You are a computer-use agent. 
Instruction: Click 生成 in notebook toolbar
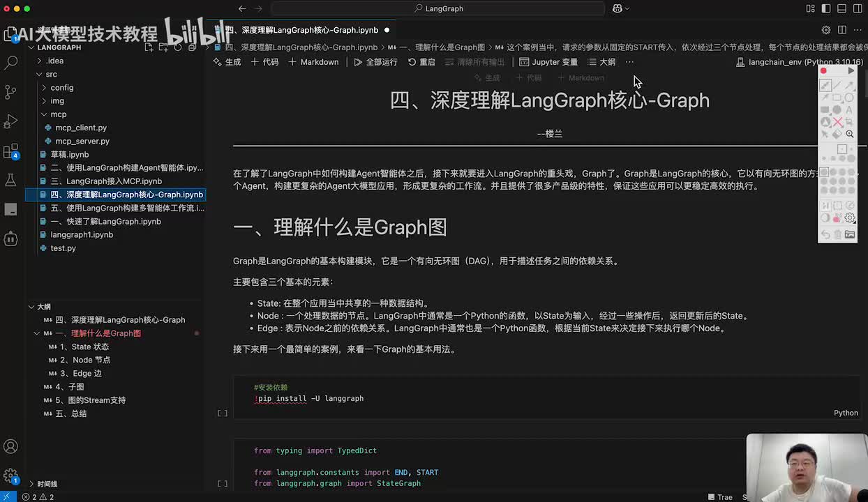click(227, 62)
